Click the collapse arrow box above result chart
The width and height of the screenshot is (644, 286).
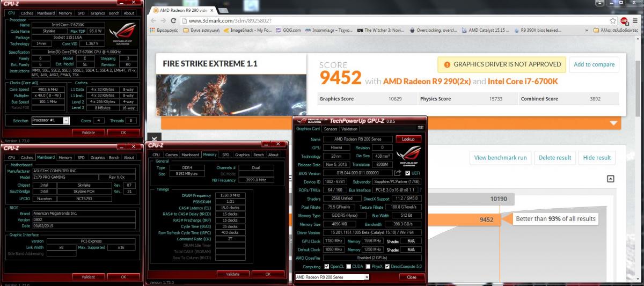coord(610,179)
